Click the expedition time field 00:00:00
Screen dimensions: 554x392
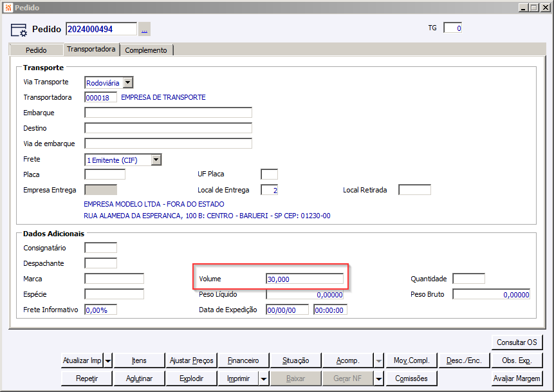pos(330,310)
